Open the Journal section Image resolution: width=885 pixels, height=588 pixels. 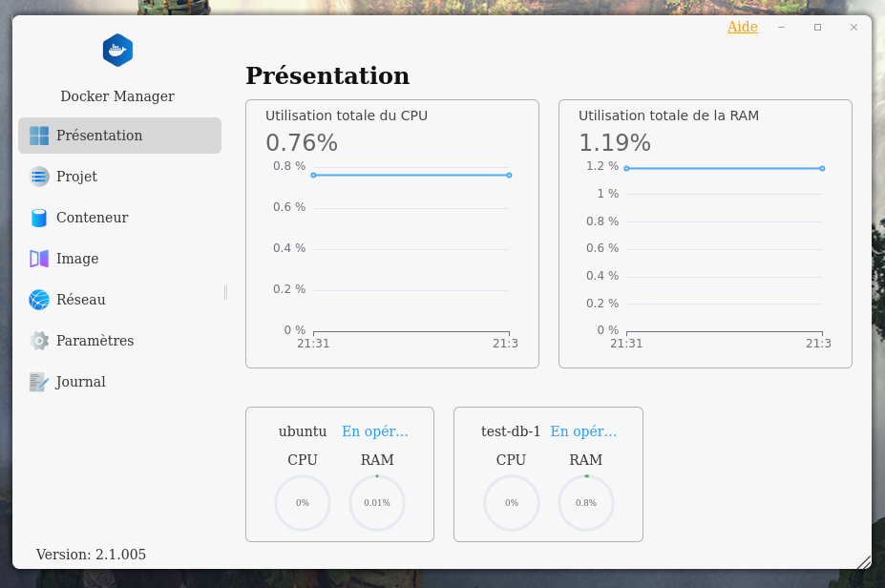pyautogui.click(x=81, y=382)
